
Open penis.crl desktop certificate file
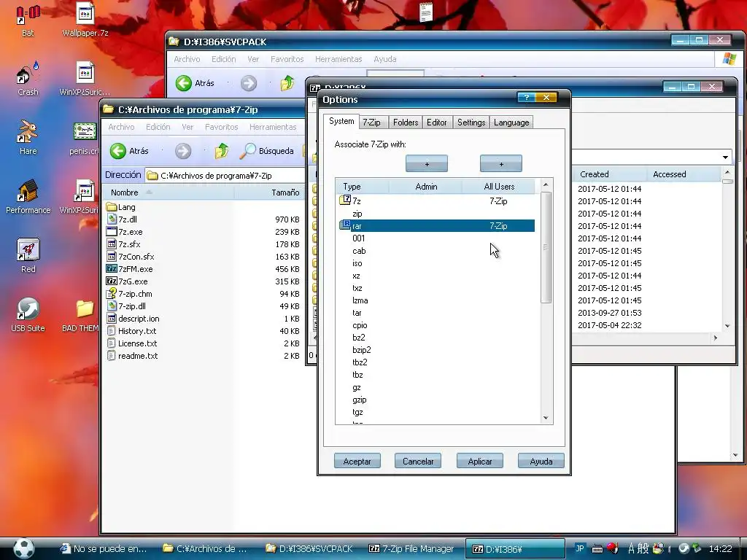(85, 137)
